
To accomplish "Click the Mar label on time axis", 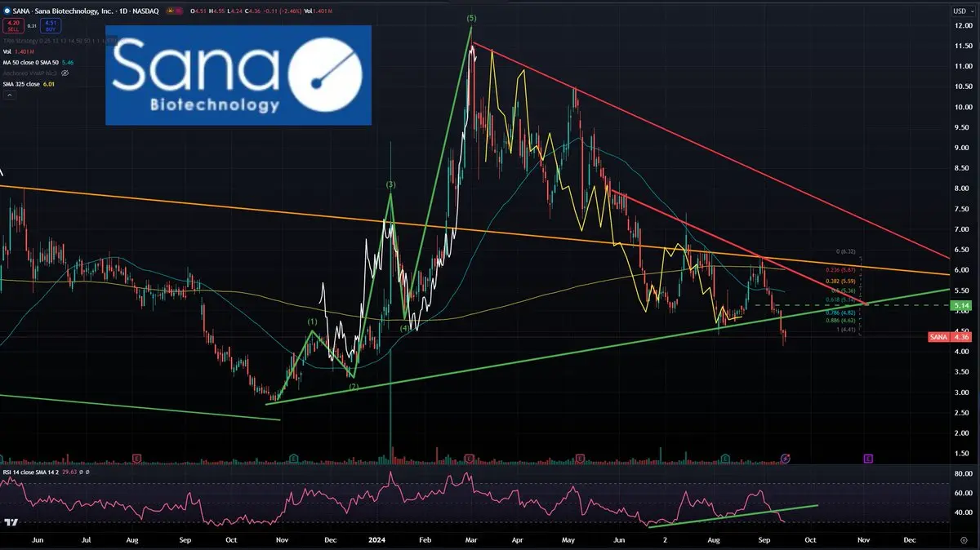I will point(473,540).
